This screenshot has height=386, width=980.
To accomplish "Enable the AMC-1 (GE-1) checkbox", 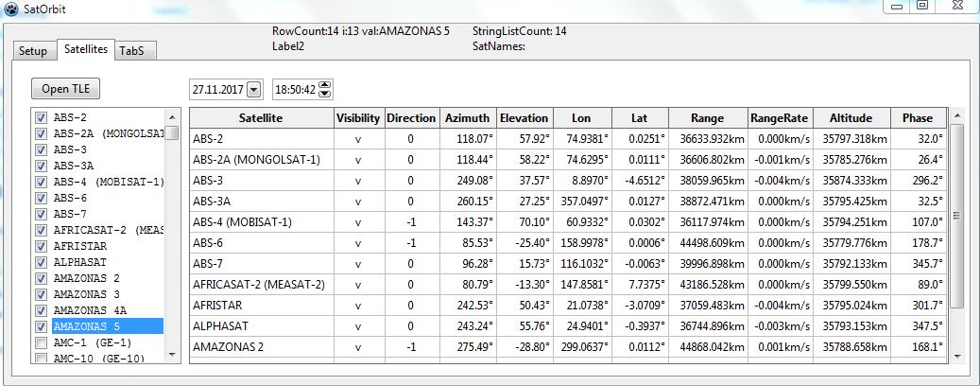I will point(41,342).
